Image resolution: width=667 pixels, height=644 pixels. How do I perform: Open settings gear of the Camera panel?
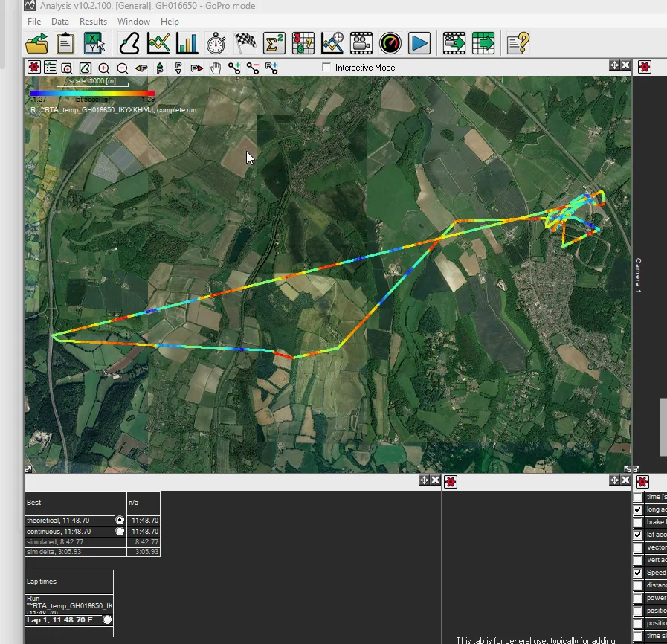(x=645, y=67)
